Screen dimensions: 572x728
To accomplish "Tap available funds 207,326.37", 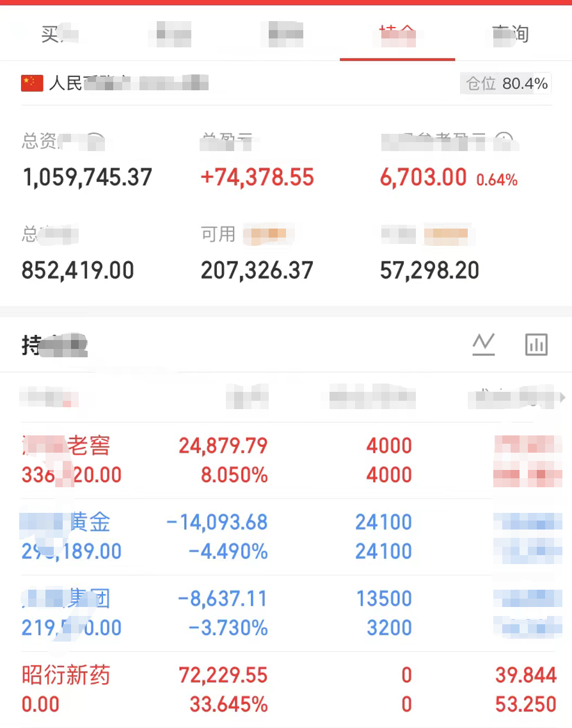I will click(257, 270).
